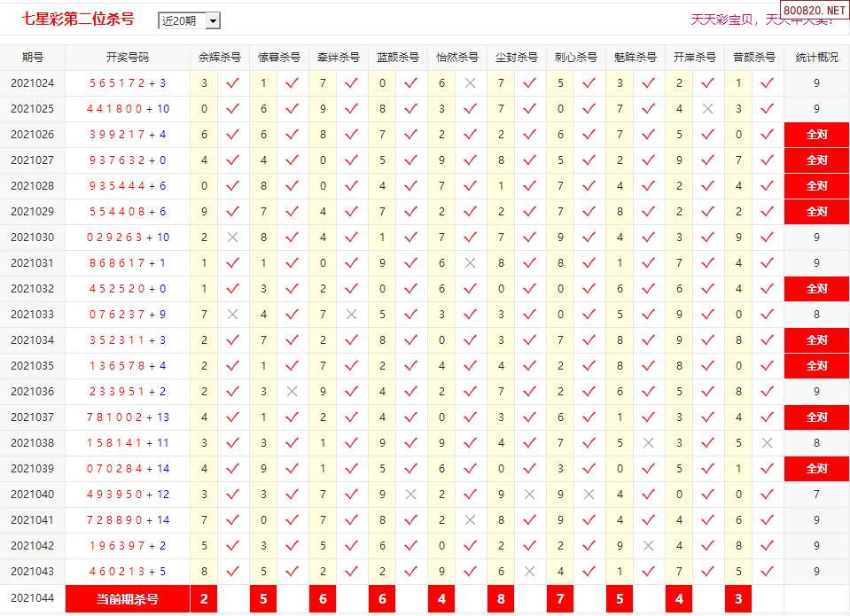Screen dimensions: 850x616
Task: Click the 开岸杀号 column header
Action: (694, 58)
